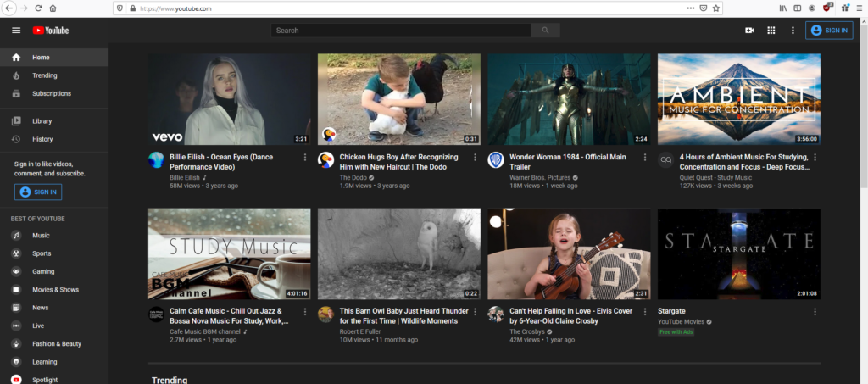Open the YouTube Movies channel link
868x384 pixels.
(681, 322)
